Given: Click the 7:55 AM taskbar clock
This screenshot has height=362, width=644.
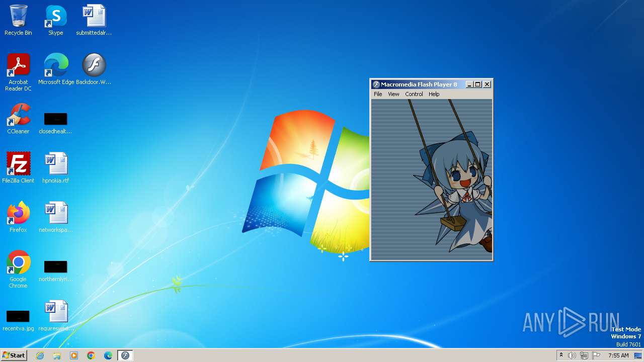Looking at the screenshot, I should (x=618, y=355).
